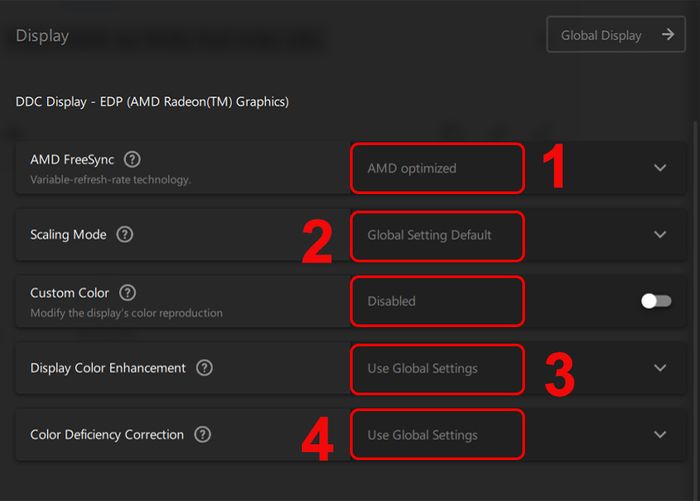Toggle the Custom Color switch

656,301
